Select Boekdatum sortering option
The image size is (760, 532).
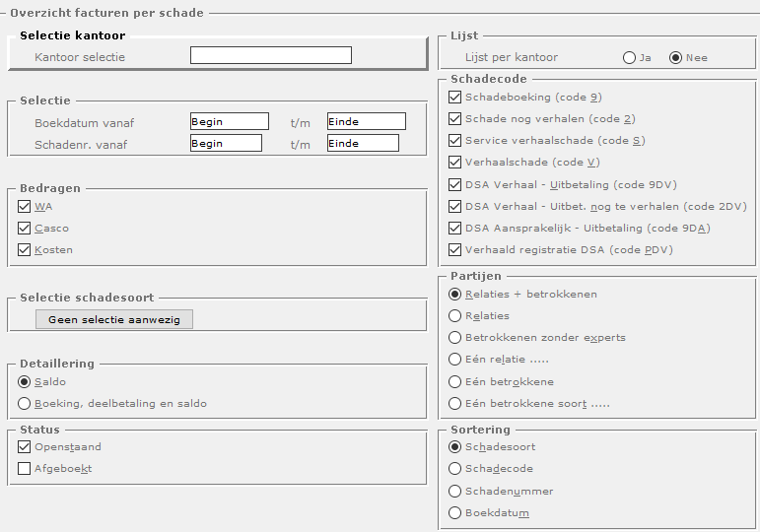pyautogui.click(x=454, y=512)
